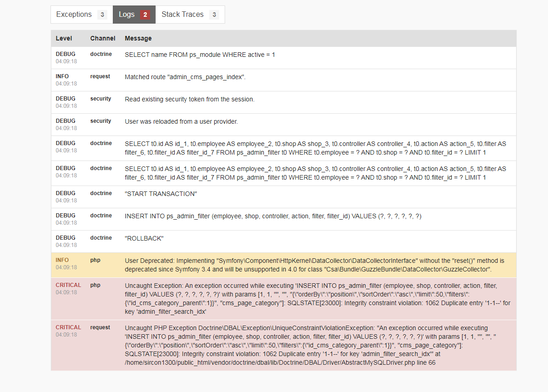The width and height of the screenshot is (548, 392).
Task: Select the "START TRANSACTION" log message
Action: pos(161,194)
